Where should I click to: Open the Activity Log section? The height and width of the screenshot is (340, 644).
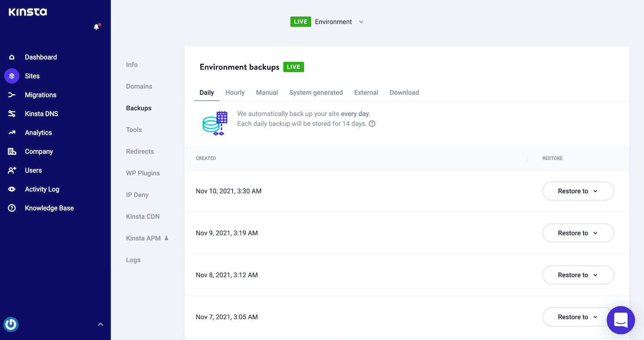(42, 189)
